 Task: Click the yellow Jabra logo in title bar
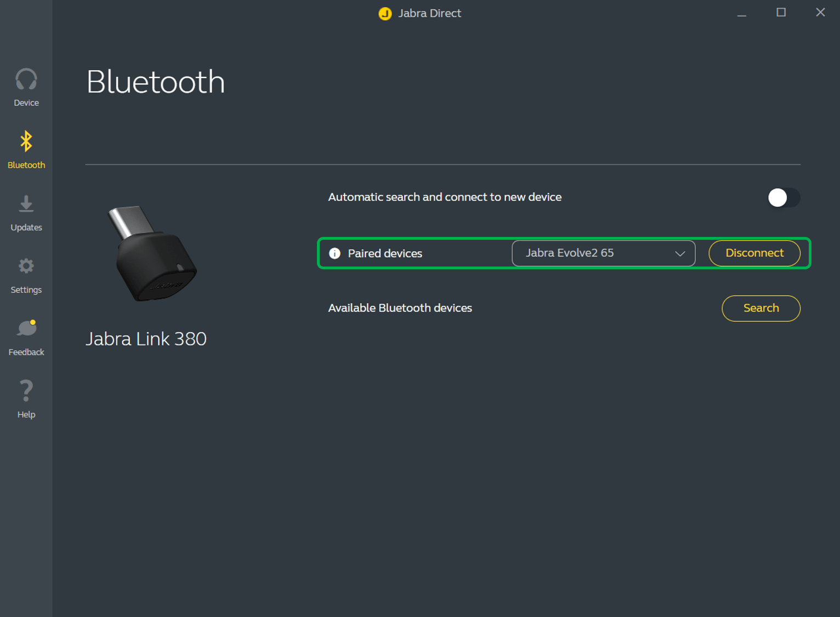pos(385,13)
